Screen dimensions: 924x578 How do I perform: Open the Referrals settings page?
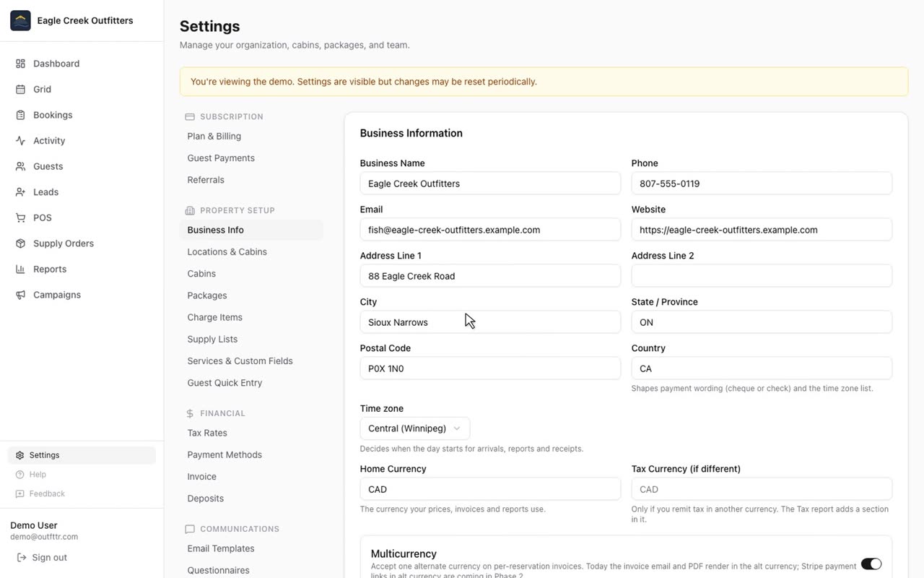(x=206, y=180)
